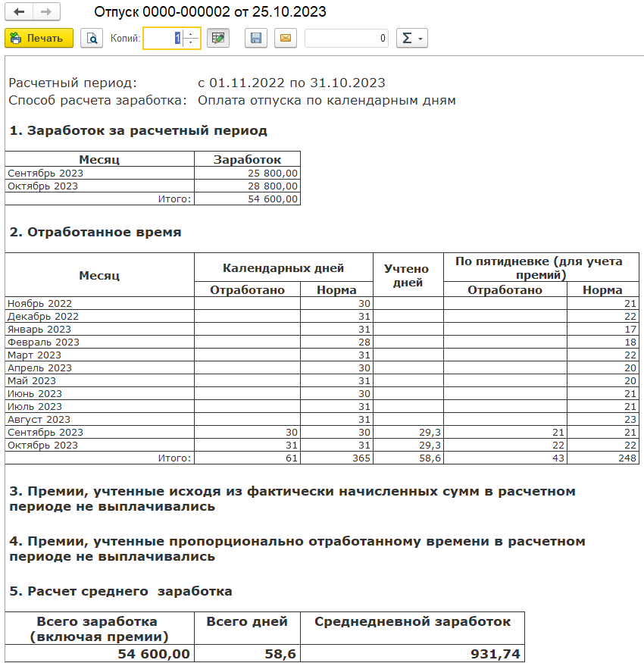Click the Копий copies input field
Viewport: 644px width, 663px height.
[163, 38]
